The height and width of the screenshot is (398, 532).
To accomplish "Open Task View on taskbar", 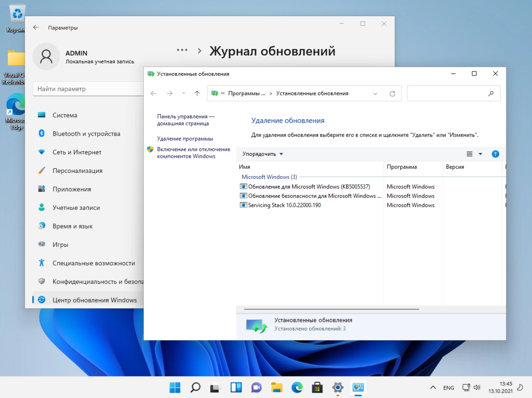I will (x=215, y=388).
